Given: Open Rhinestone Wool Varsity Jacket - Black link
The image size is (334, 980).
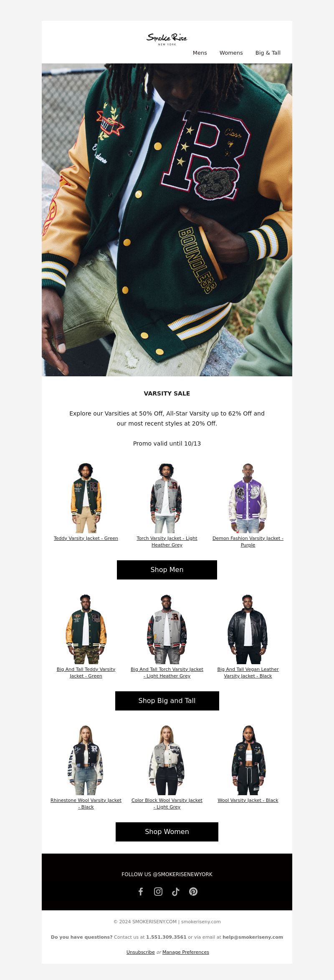Looking at the screenshot, I should pyautogui.click(x=86, y=804).
